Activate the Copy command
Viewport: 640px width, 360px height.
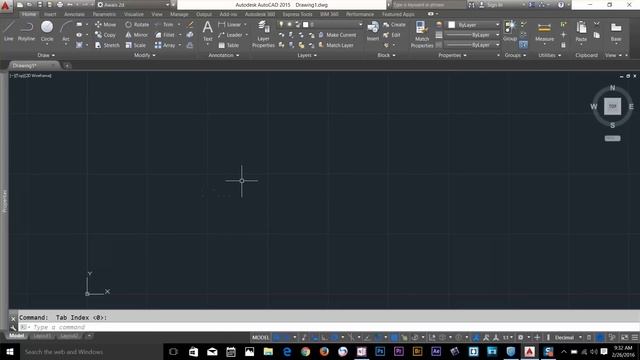point(105,35)
